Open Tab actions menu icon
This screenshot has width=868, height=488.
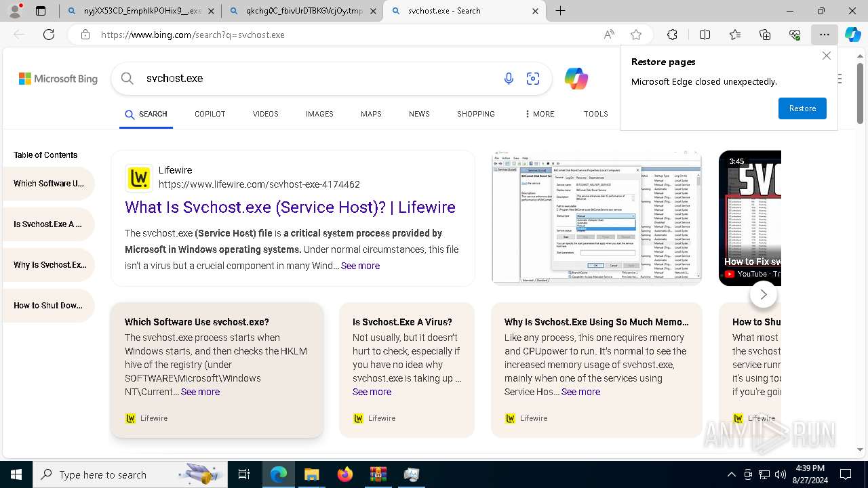(x=41, y=11)
